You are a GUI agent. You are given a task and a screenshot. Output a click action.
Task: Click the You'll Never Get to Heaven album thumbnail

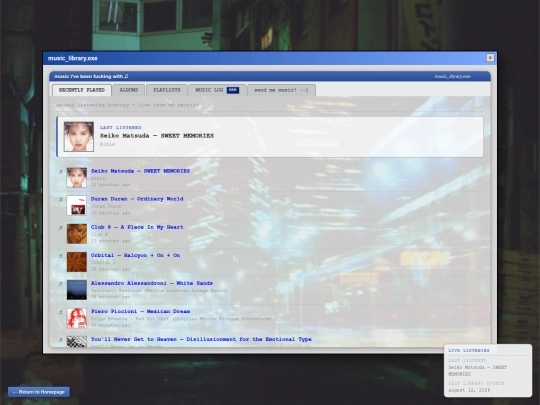76,342
